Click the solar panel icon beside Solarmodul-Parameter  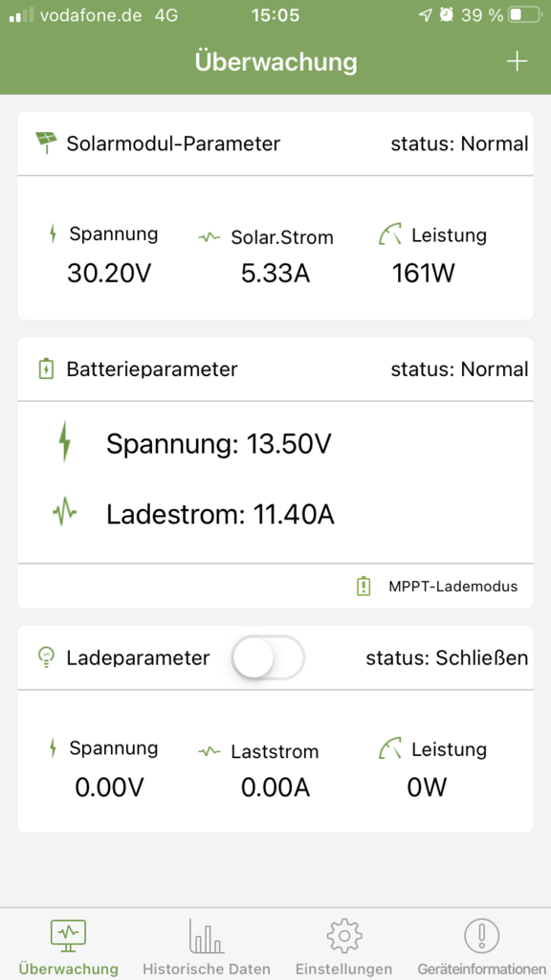click(46, 143)
